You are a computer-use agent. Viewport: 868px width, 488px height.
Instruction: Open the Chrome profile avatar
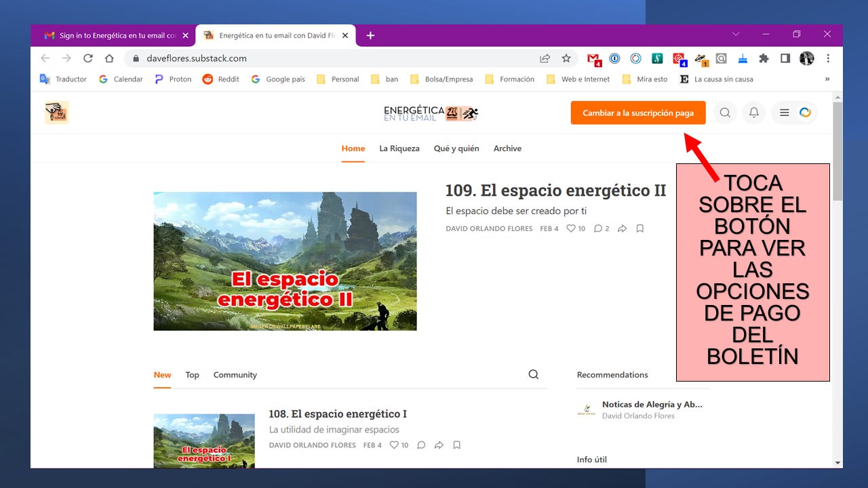click(x=806, y=58)
